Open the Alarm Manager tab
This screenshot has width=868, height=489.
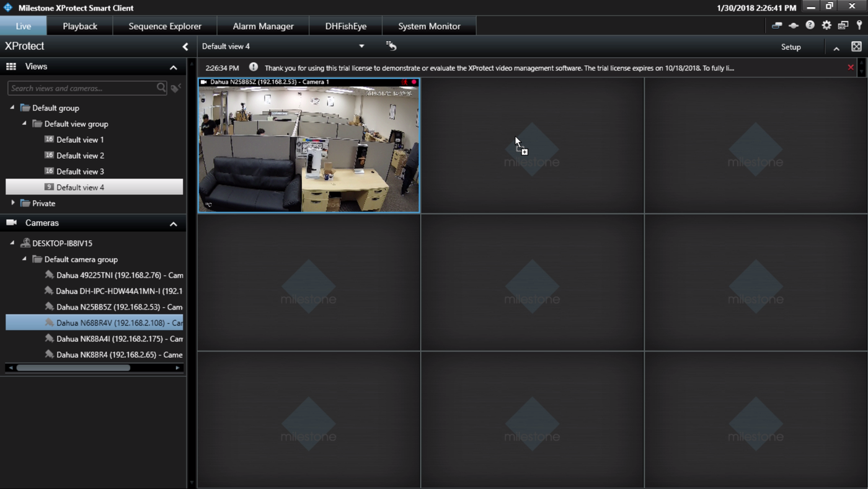(x=263, y=26)
